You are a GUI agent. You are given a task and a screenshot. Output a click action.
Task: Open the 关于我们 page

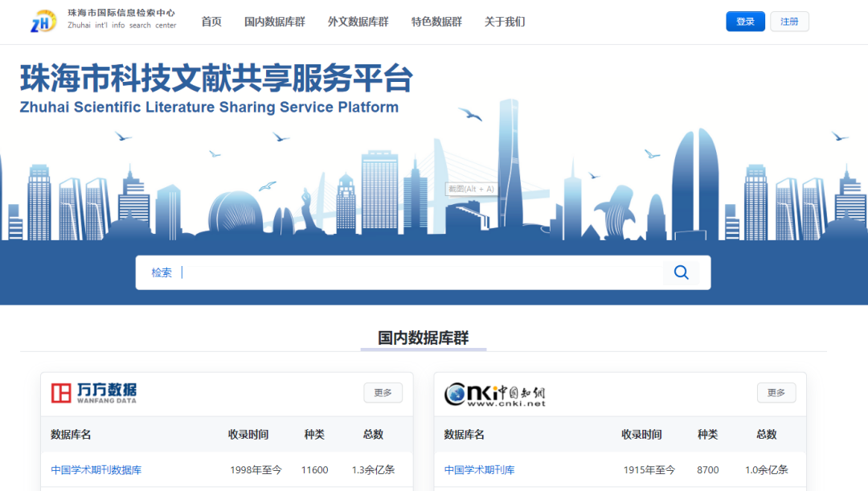505,22
